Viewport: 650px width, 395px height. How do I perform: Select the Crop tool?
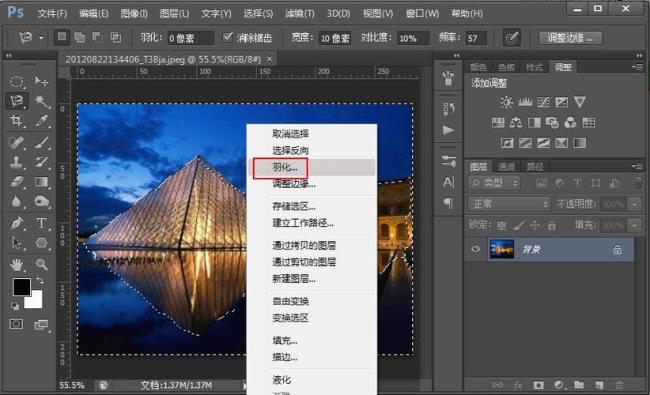click(x=17, y=121)
